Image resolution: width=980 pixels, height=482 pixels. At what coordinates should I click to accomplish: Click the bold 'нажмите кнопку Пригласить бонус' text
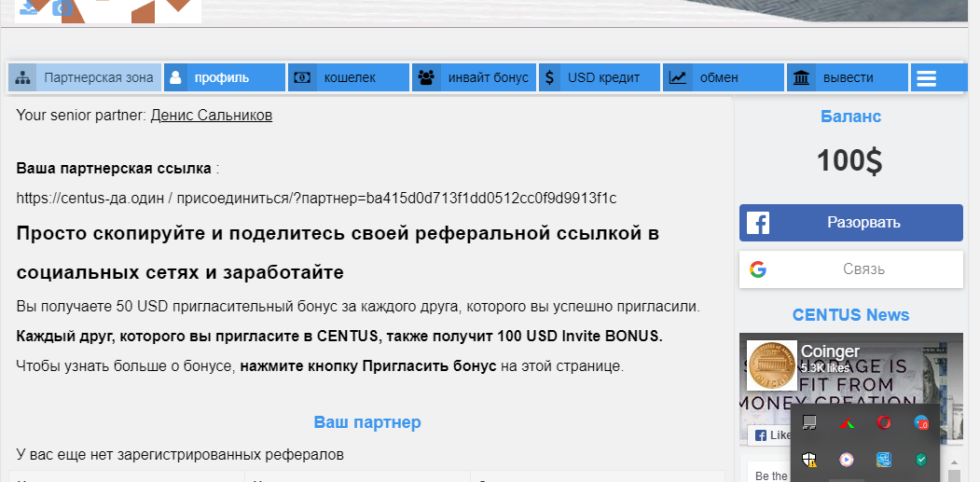[368, 365]
